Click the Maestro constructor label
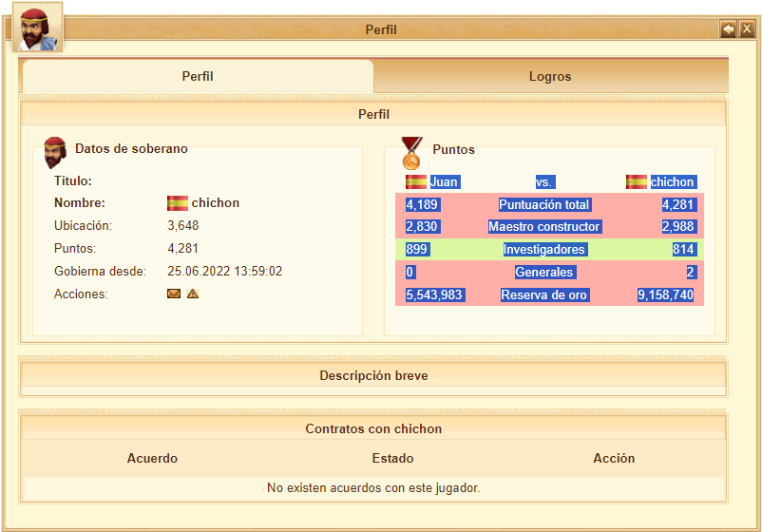 pyautogui.click(x=544, y=226)
